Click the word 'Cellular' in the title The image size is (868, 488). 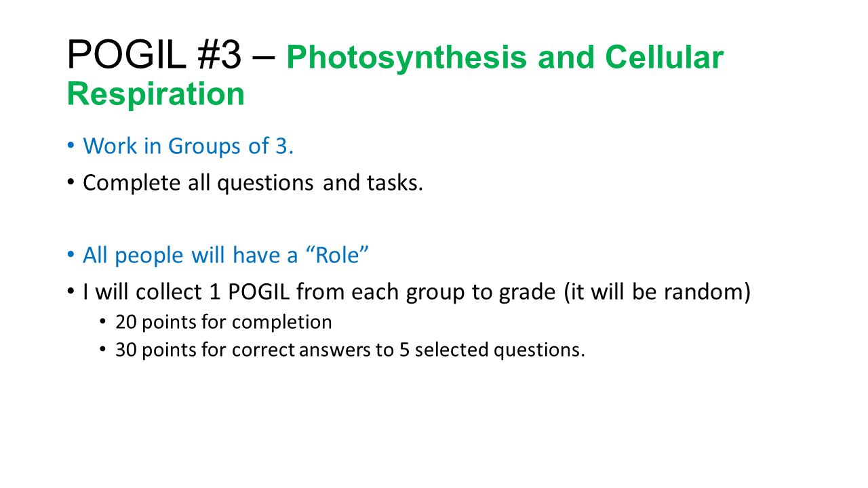(x=665, y=58)
